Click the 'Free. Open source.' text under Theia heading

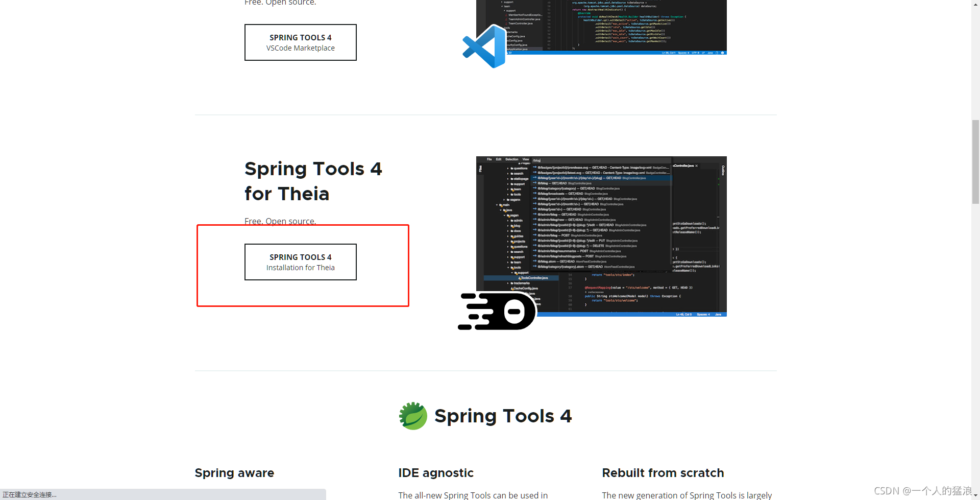pyautogui.click(x=280, y=221)
